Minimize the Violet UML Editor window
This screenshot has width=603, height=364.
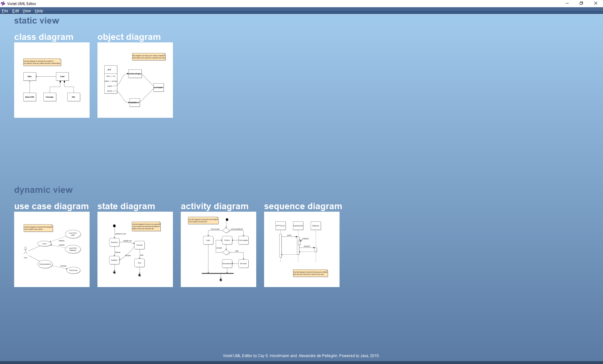tap(567, 3)
